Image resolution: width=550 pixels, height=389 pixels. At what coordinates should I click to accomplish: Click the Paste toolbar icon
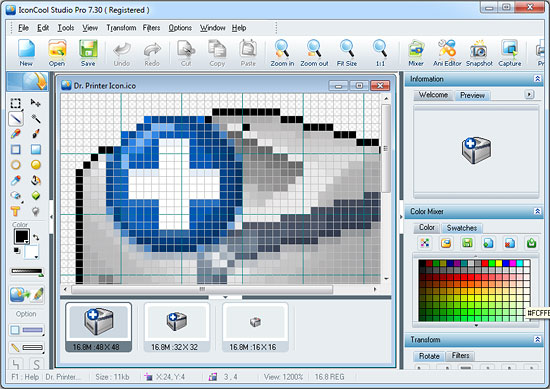click(x=248, y=54)
